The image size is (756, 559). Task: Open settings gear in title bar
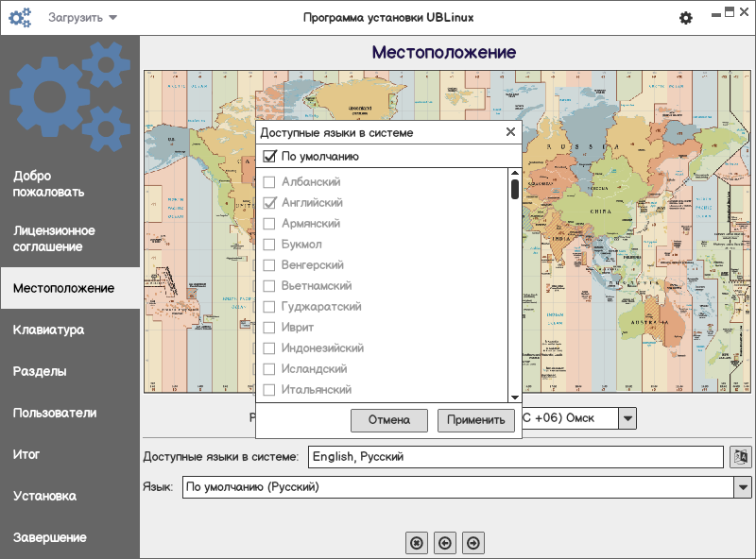(x=686, y=18)
